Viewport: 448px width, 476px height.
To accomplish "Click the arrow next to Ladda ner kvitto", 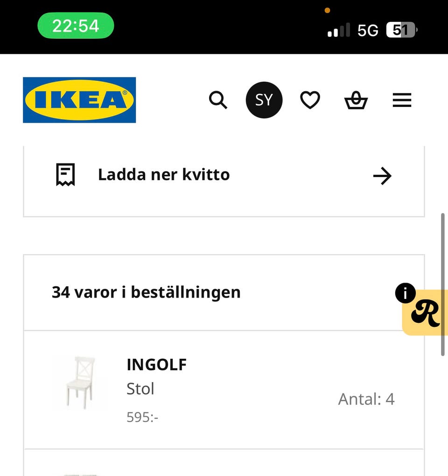I will click(382, 176).
